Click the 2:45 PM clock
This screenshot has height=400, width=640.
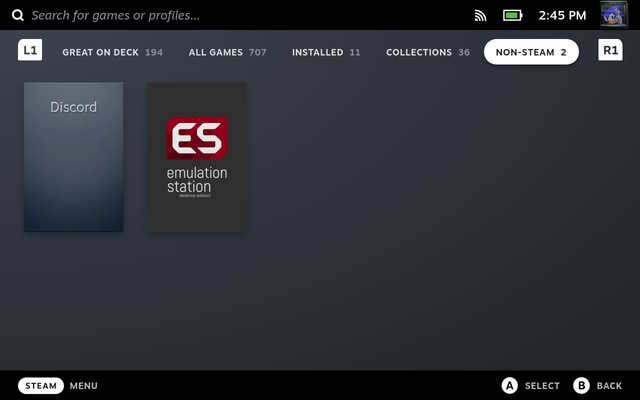tap(560, 16)
